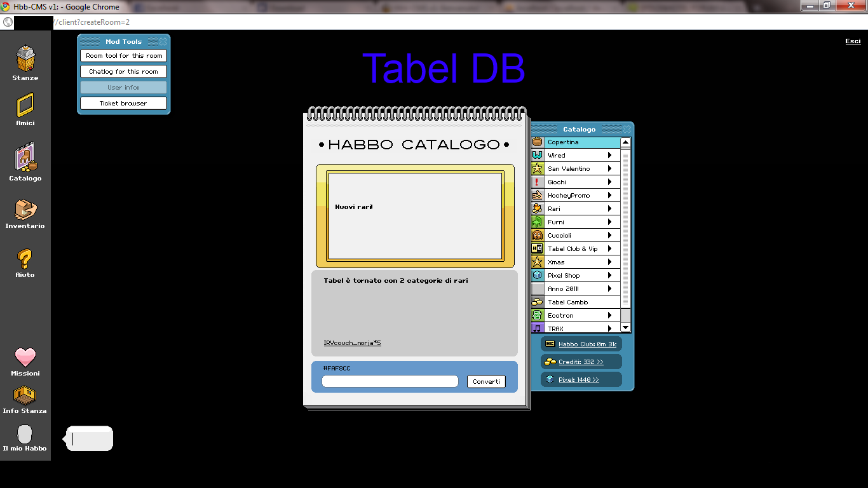
Task: Select the Pixel Shop catalog entry
Action: [x=576, y=275]
